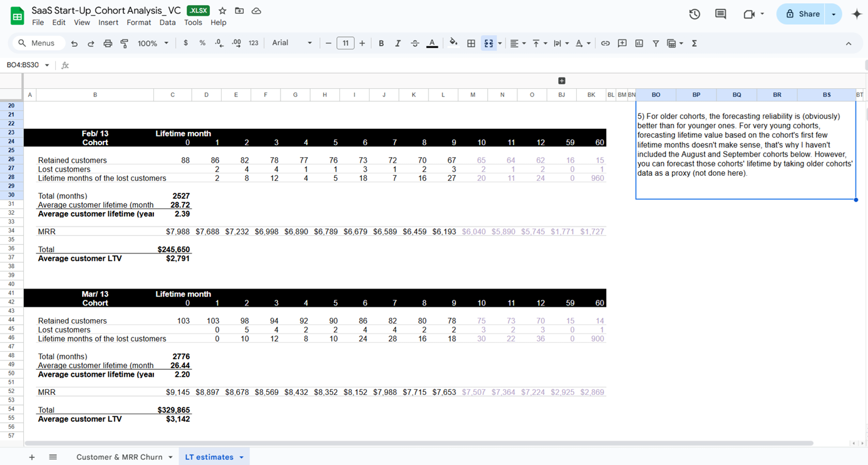Toggle bold formatting on the selection

381,43
